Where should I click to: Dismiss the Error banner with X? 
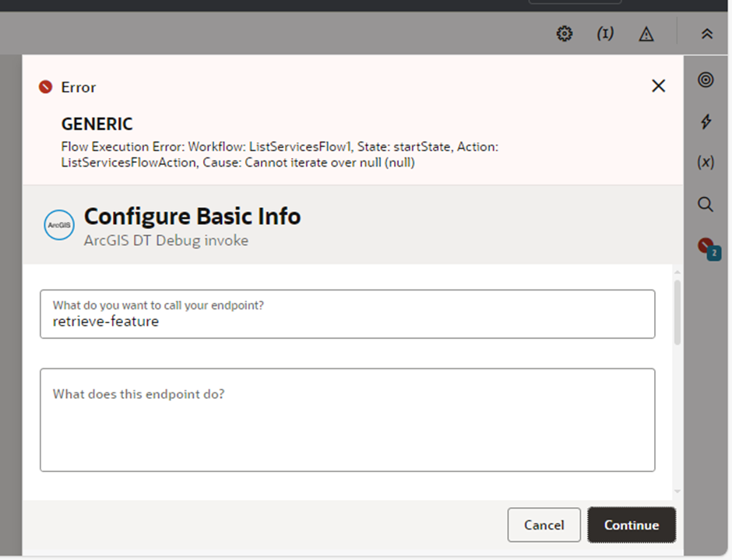coord(658,86)
